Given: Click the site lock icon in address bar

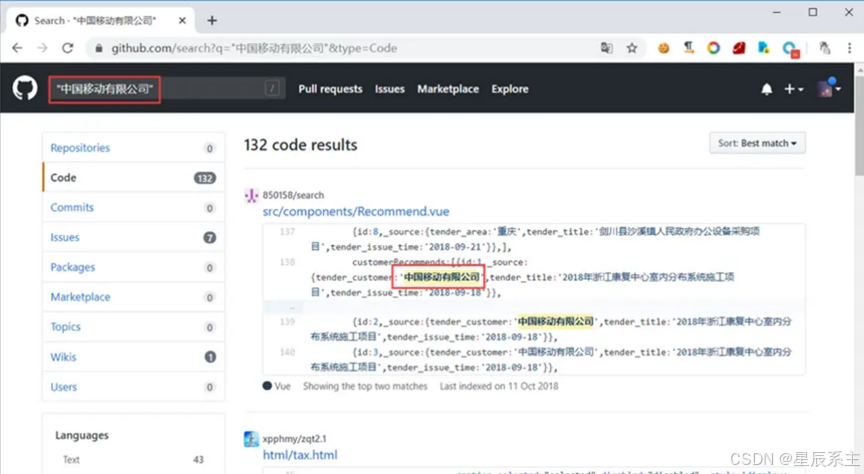Looking at the screenshot, I should coord(99,49).
